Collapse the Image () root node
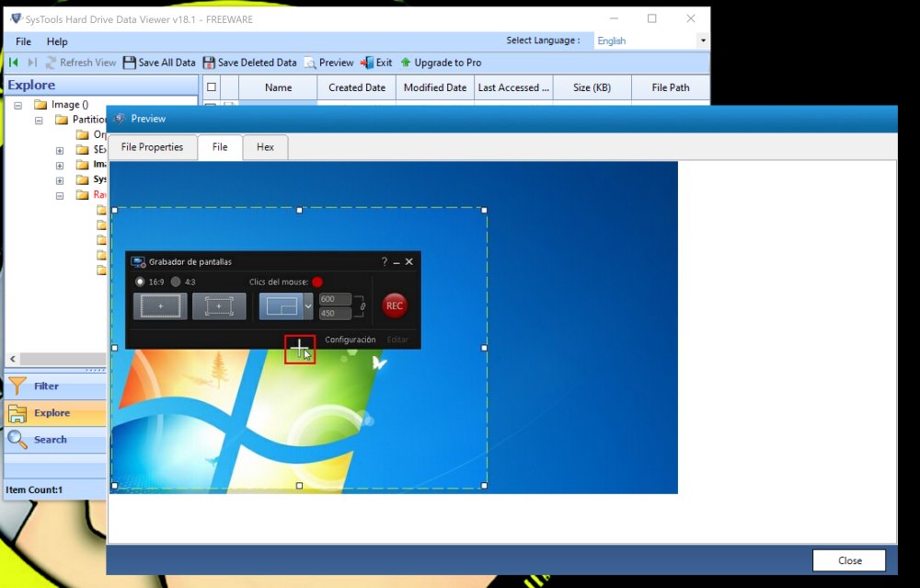This screenshot has height=588, width=920. (18, 105)
